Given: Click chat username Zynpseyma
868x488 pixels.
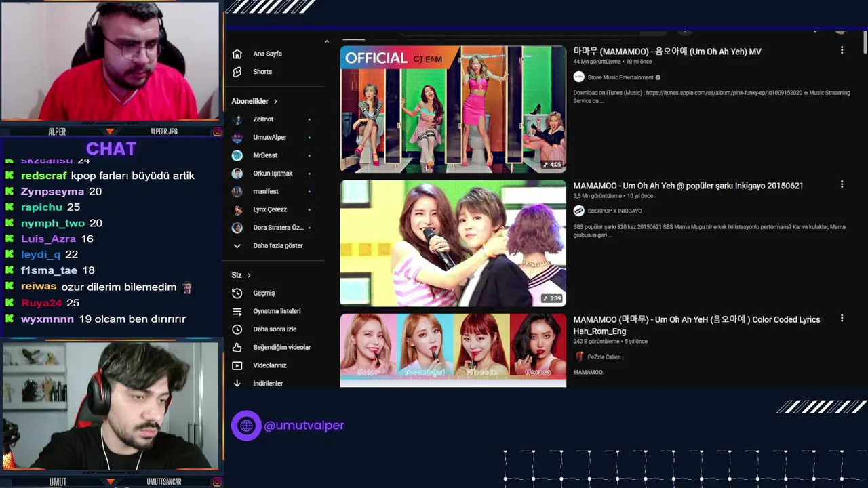Looking at the screenshot, I should click(x=52, y=192).
